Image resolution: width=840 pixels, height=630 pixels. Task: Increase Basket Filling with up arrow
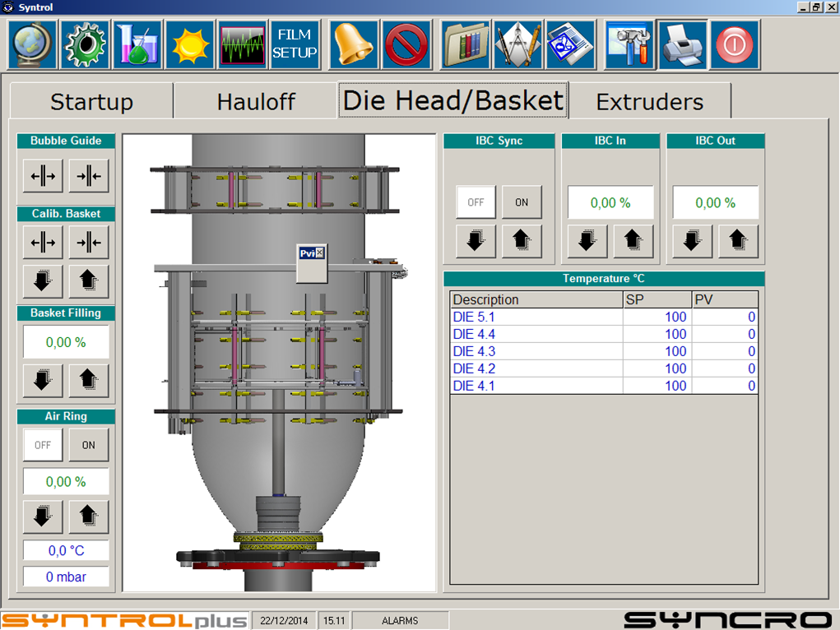pyautogui.click(x=88, y=379)
